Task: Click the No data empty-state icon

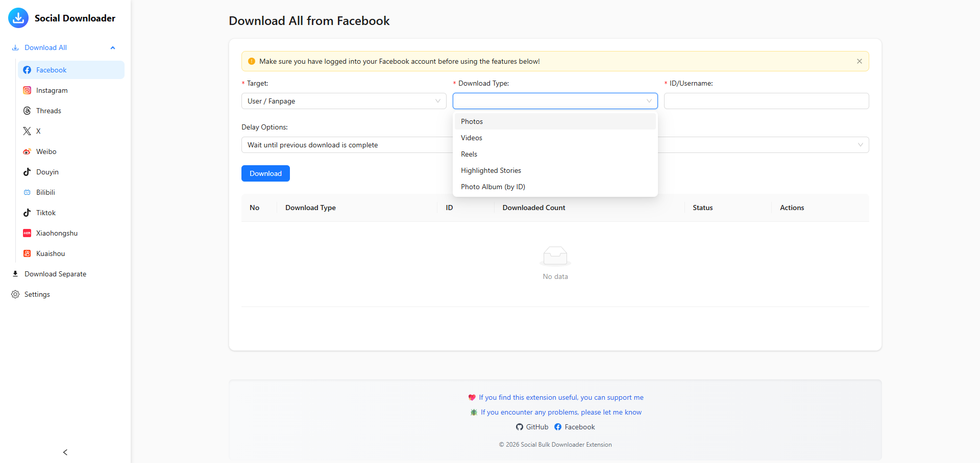Action: pyautogui.click(x=555, y=255)
